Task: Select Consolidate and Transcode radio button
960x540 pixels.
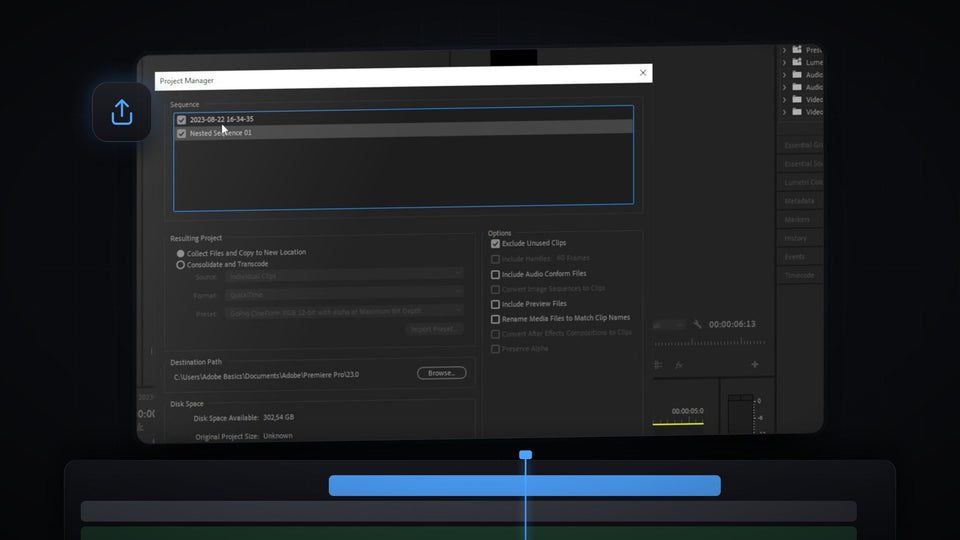Action: (x=181, y=265)
